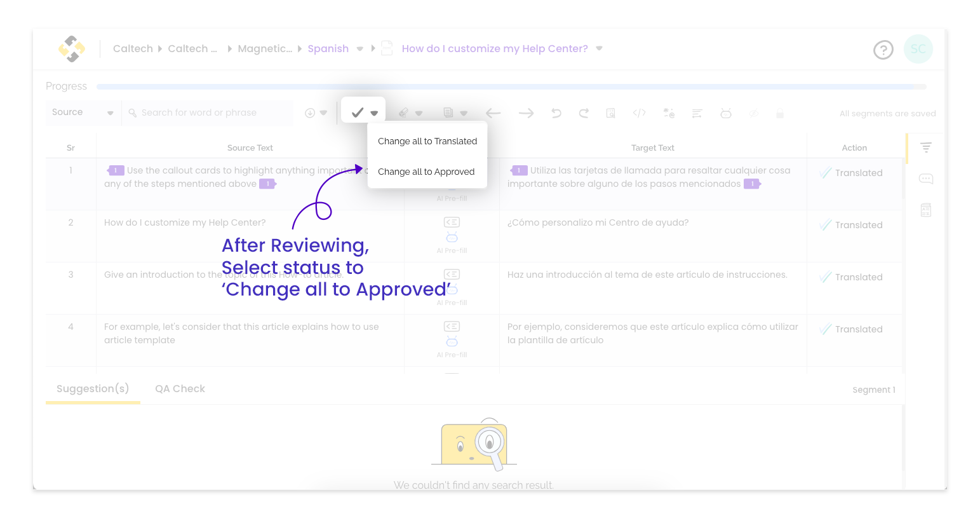The height and width of the screenshot is (518, 980).
Task: Click the redo icon
Action: pos(584,113)
